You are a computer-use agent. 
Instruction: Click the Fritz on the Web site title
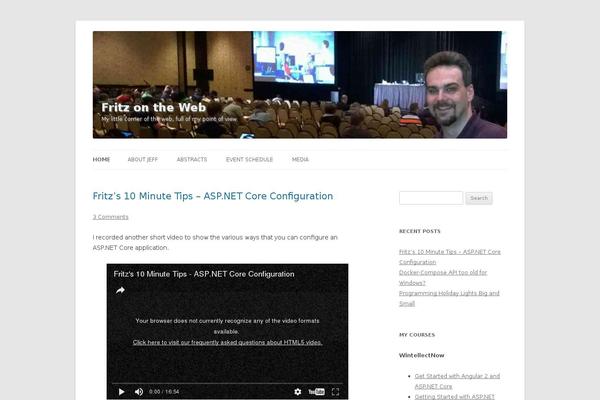pos(154,107)
